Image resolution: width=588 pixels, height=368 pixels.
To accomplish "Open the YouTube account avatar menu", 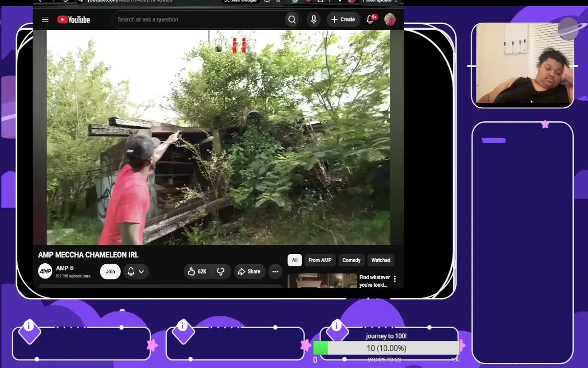I will [390, 19].
